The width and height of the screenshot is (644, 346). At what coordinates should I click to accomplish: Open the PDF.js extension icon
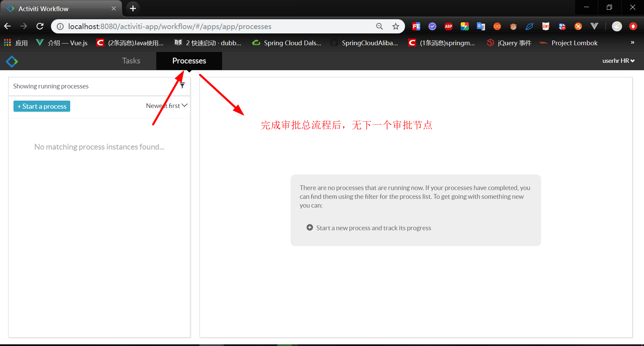(546, 26)
